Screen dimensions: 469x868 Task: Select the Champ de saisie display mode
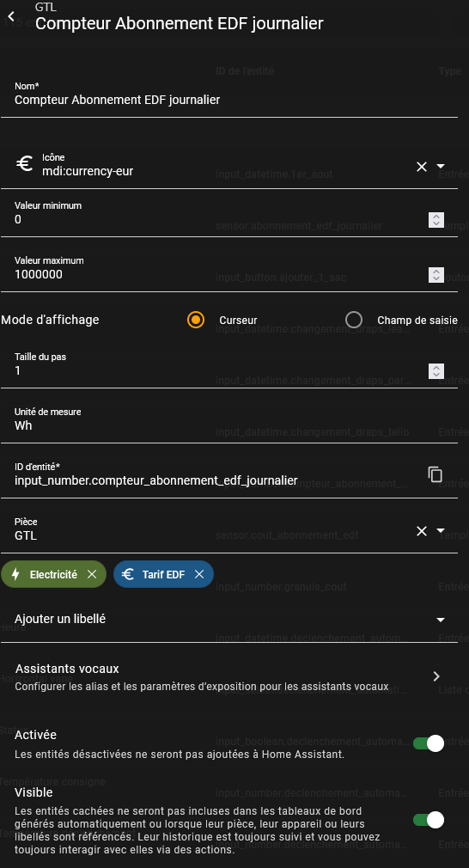tap(354, 320)
